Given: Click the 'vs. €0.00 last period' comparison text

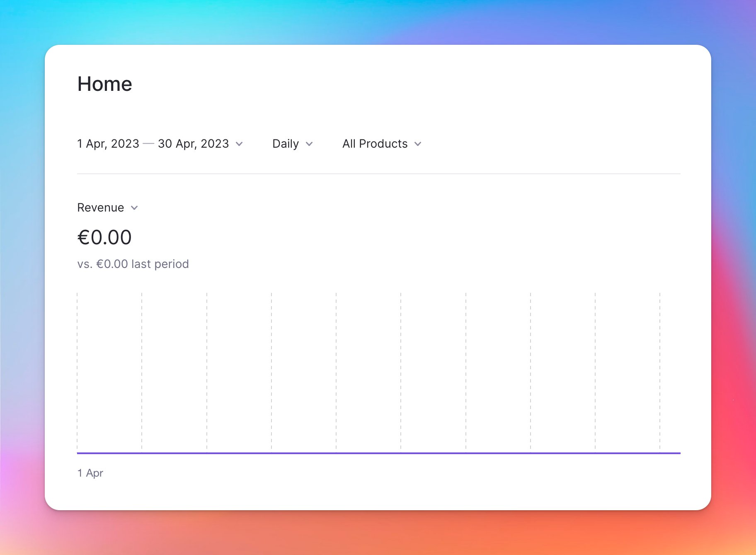Looking at the screenshot, I should pyautogui.click(x=133, y=264).
